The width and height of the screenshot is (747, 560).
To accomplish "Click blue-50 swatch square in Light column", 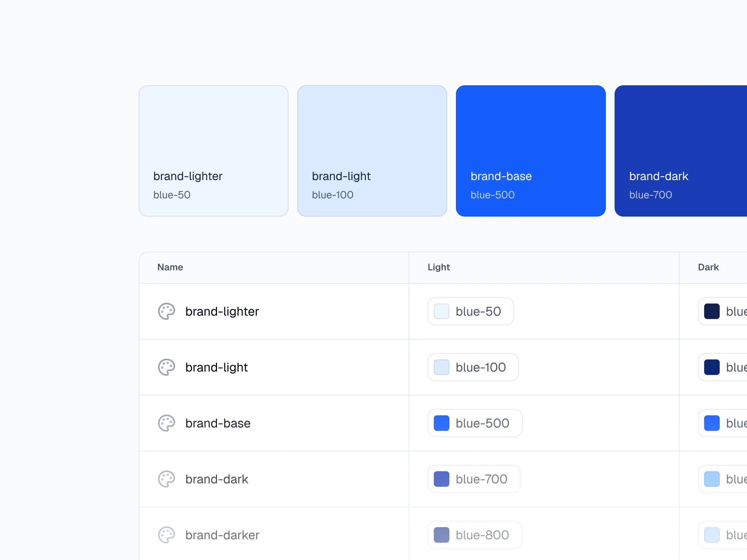I will point(441,311).
